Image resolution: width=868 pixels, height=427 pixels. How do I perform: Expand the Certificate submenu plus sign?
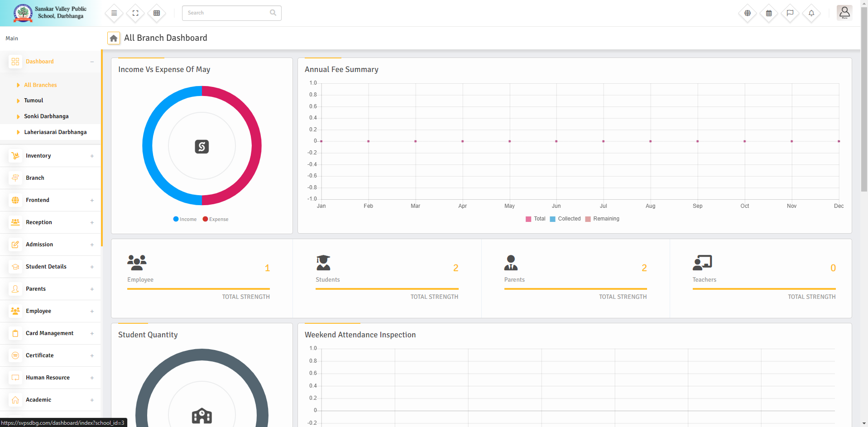point(92,355)
